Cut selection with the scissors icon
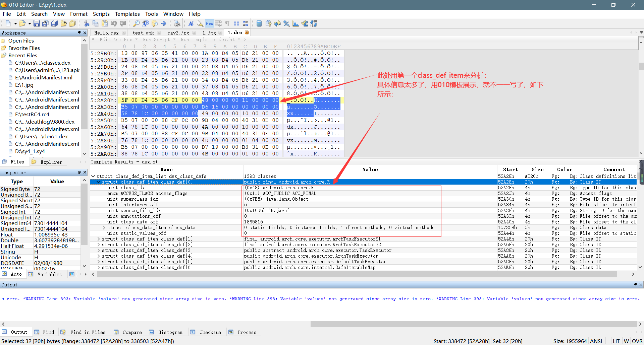Screen dimensions: 644x345 tap(87, 23)
